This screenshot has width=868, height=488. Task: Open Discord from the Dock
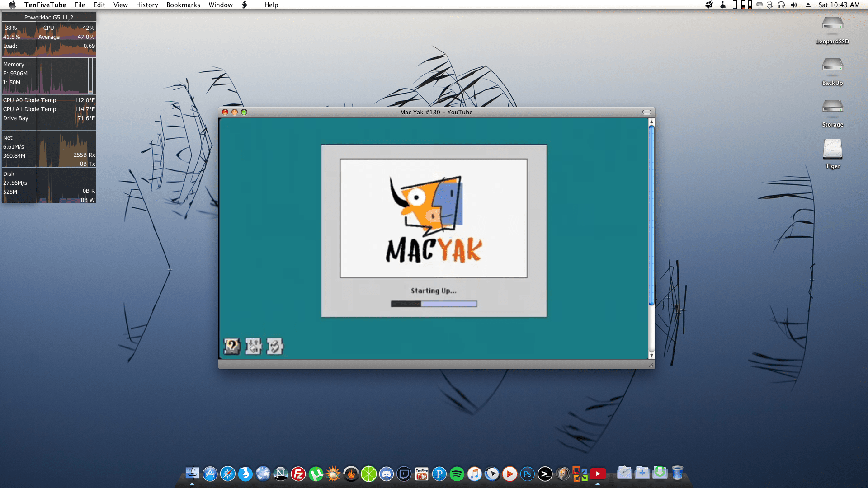[x=386, y=474]
